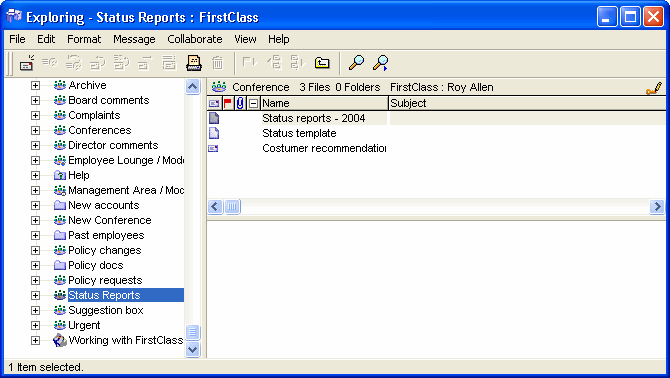Select the Costumer recommendation item
Screen dimensions: 670x378
[x=324, y=148]
